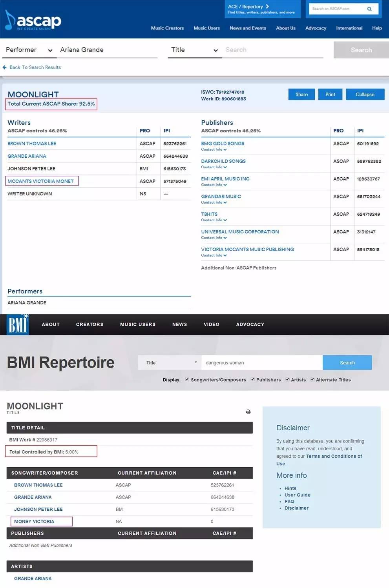Expand Contact Info for Darkchild Songs
Screen dimensions: 389x588
[x=214, y=167]
